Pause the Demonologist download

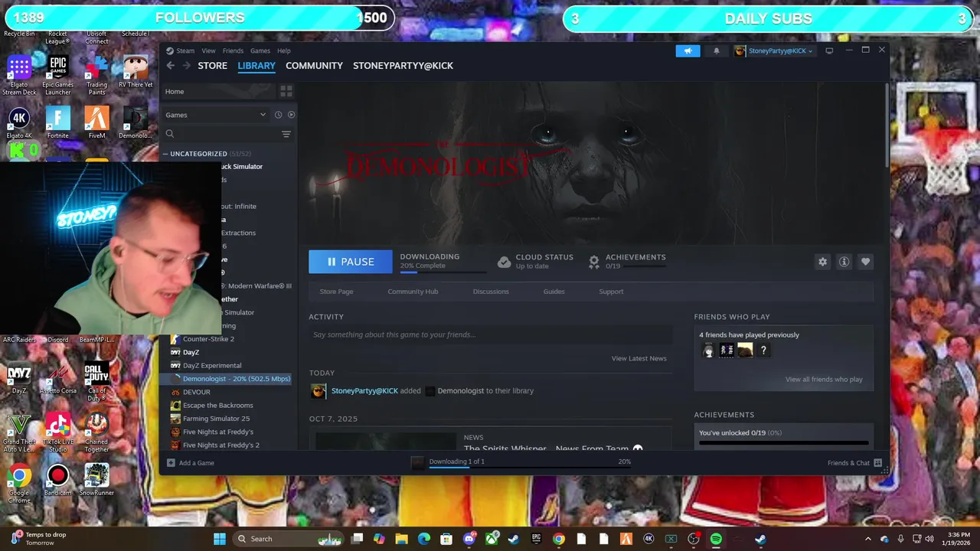point(351,262)
